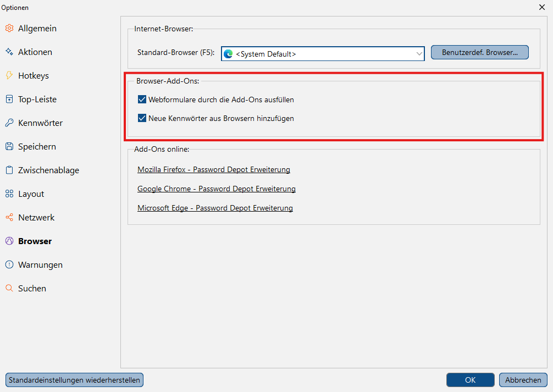This screenshot has width=553, height=392.
Task: Click the Hotkeys lightning icon
Action: (9, 75)
